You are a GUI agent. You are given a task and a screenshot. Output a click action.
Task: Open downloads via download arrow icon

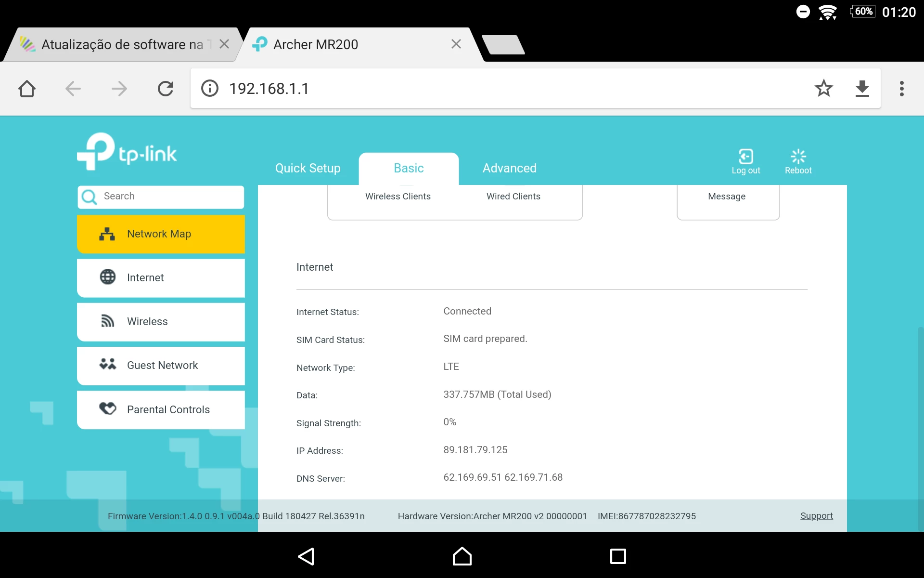coord(862,88)
